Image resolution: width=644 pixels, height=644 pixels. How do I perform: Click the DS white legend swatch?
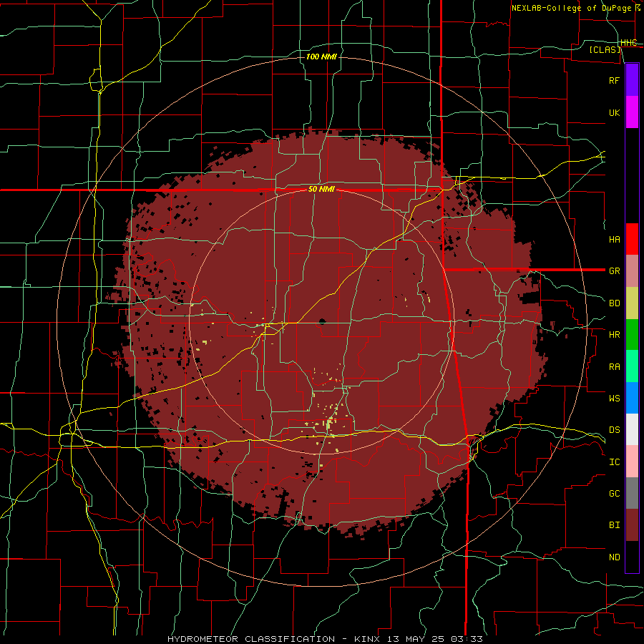point(632,429)
